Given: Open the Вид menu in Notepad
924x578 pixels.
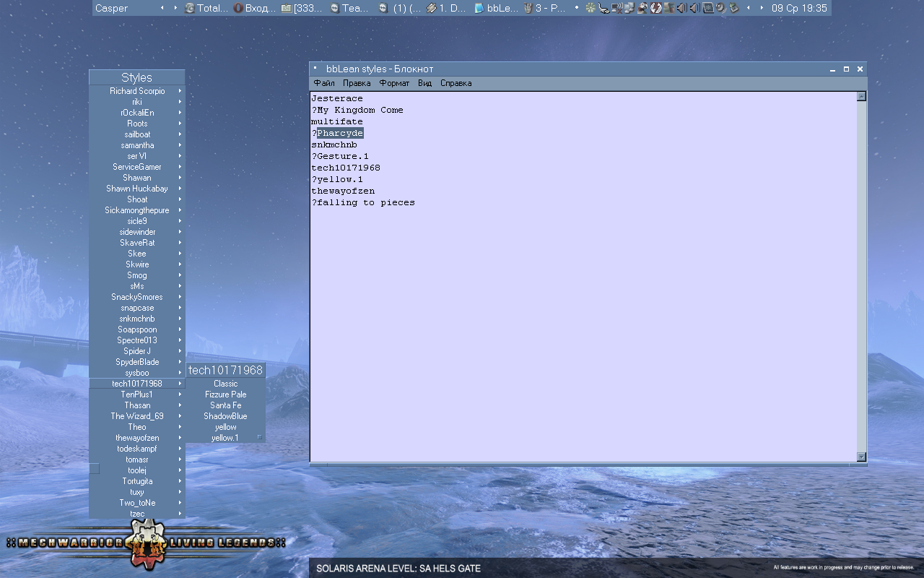Looking at the screenshot, I should tap(424, 83).
